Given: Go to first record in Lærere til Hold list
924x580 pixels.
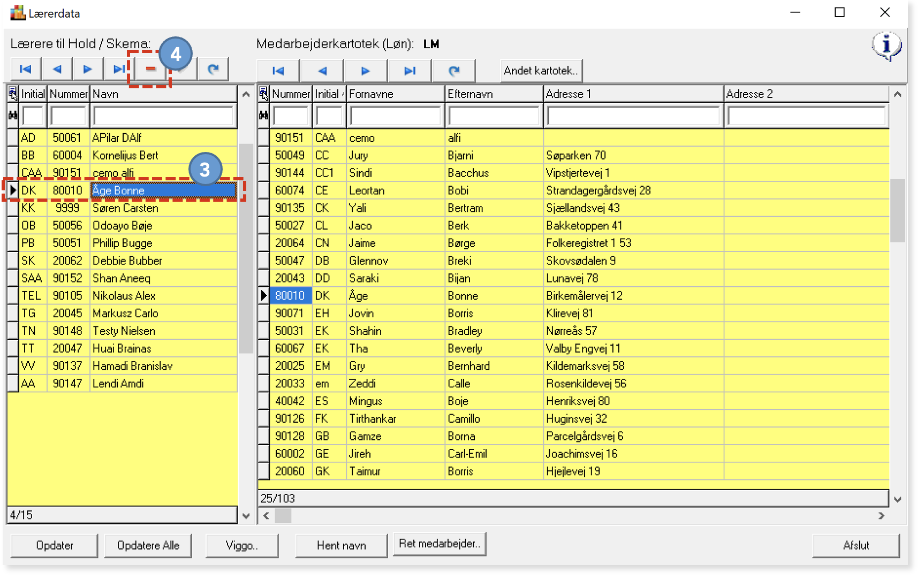Looking at the screenshot, I should 26,69.
